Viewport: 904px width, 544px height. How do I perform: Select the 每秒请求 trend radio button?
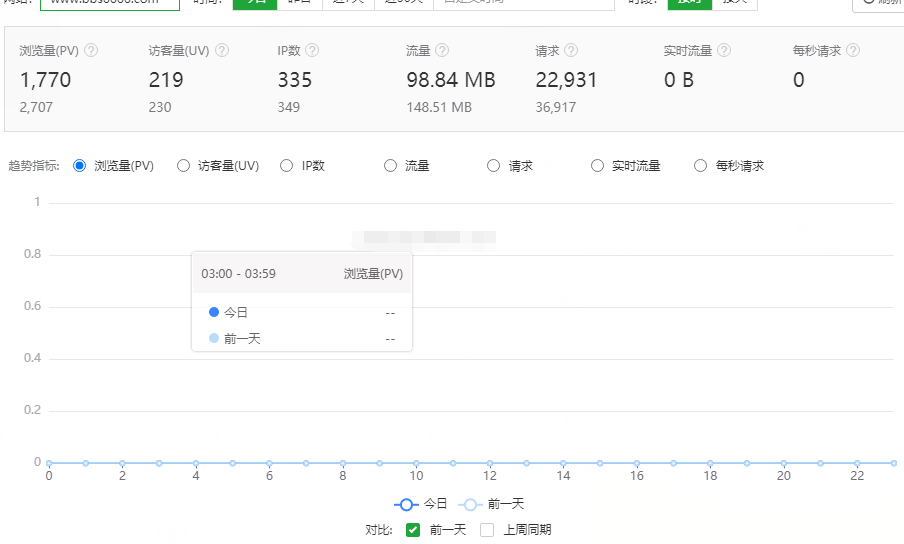(x=700, y=166)
